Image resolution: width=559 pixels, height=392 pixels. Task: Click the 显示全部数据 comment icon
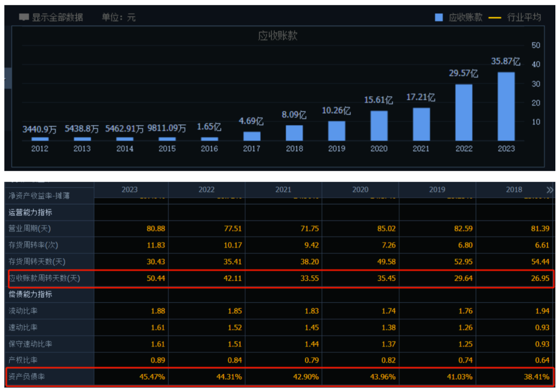pos(24,17)
